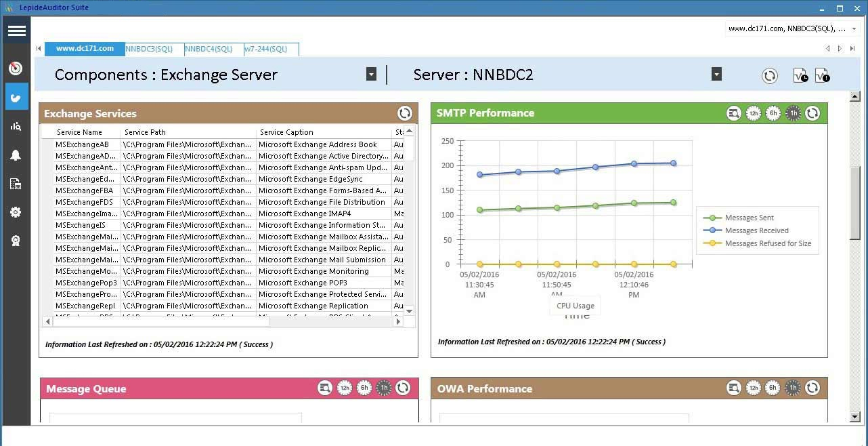Open the alerts bell sidebar icon

[x=16, y=155]
